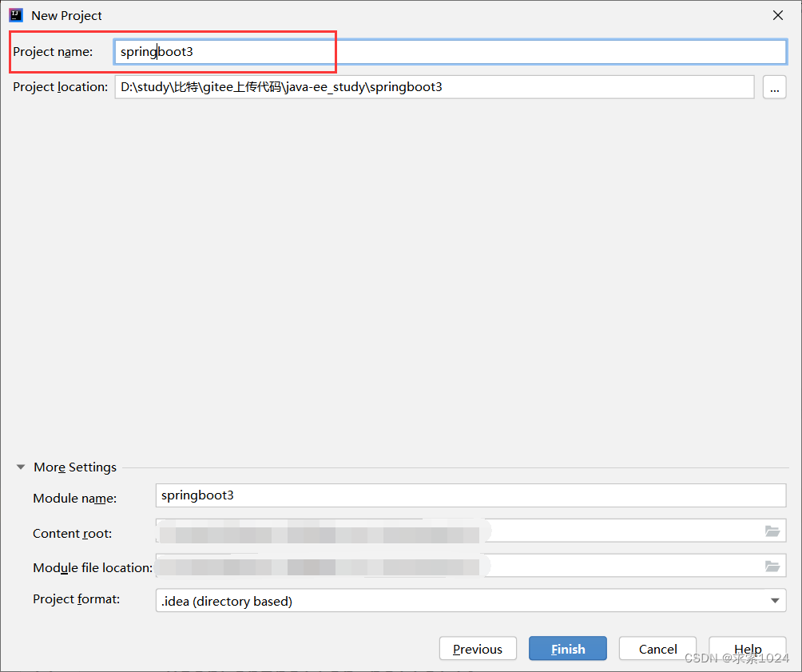The width and height of the screenshot is (802, 672).
Task: Click the IntelliJ IDEA logo in title bar
Action: tap(16, 15)
